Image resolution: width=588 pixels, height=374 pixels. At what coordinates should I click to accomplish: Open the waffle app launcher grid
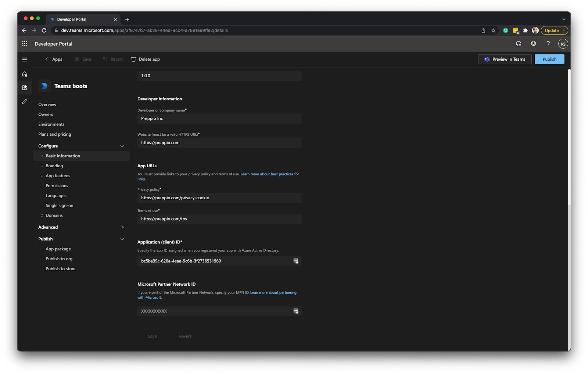point(24,43)
